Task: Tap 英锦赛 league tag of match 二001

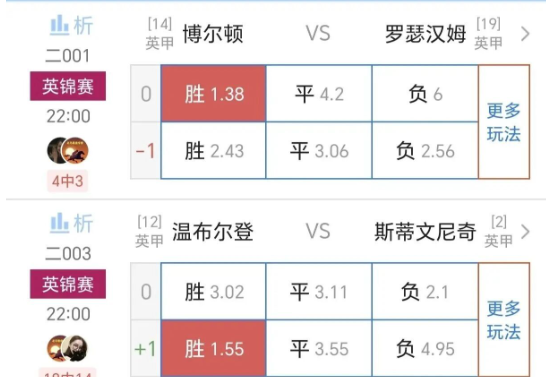Action: tap(68, 86)
